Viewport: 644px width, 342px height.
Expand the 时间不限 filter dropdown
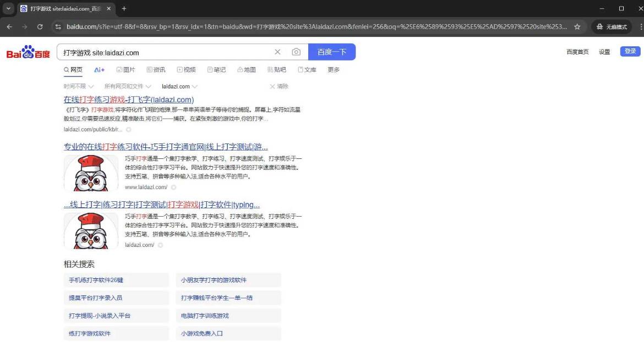[x=79, y=86]
